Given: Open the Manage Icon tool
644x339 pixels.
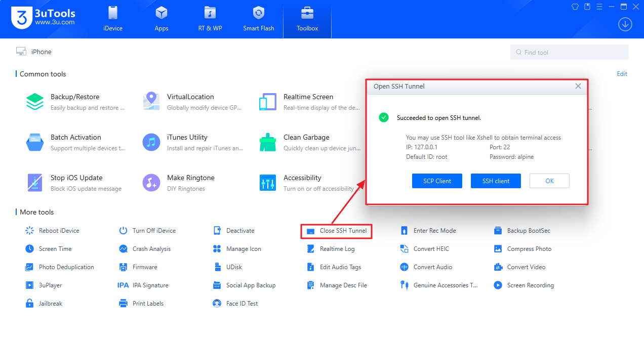Looking at the screenshot, I should 237,249.
